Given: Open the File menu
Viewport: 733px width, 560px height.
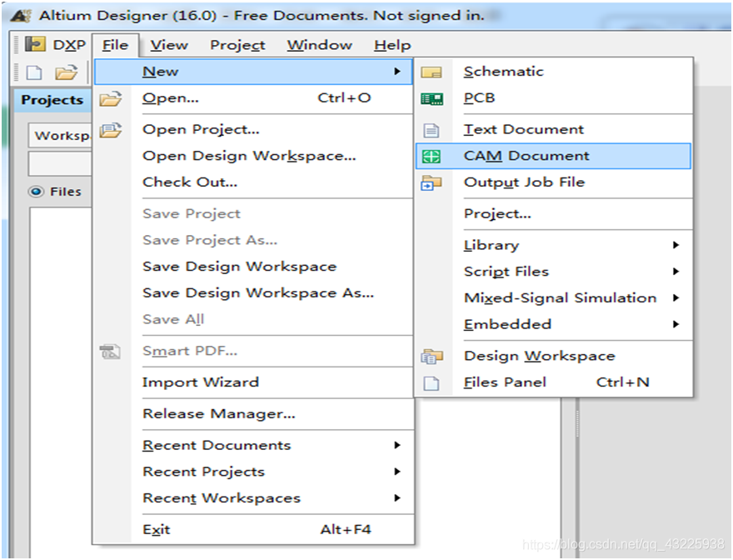Looking at the screenshot, I should click(x=115, y=45).
